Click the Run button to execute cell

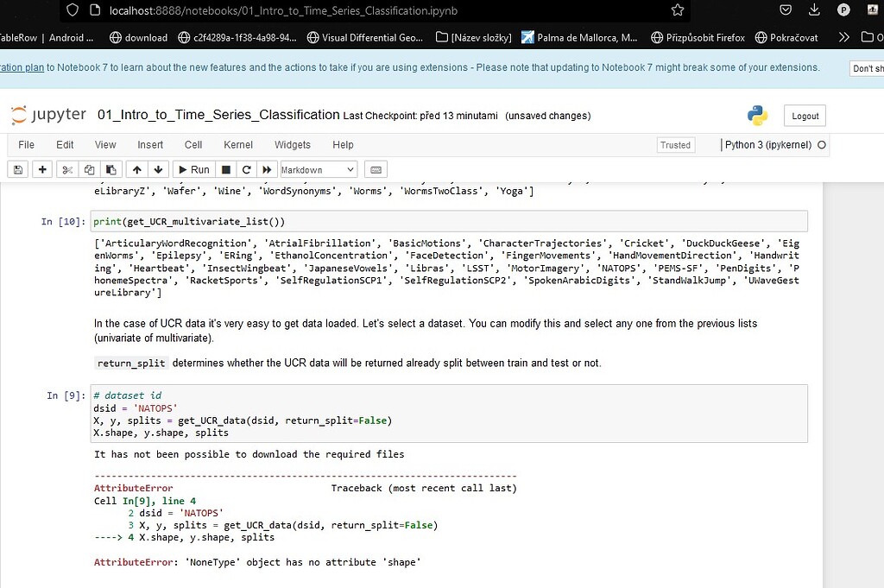(193, 169)
